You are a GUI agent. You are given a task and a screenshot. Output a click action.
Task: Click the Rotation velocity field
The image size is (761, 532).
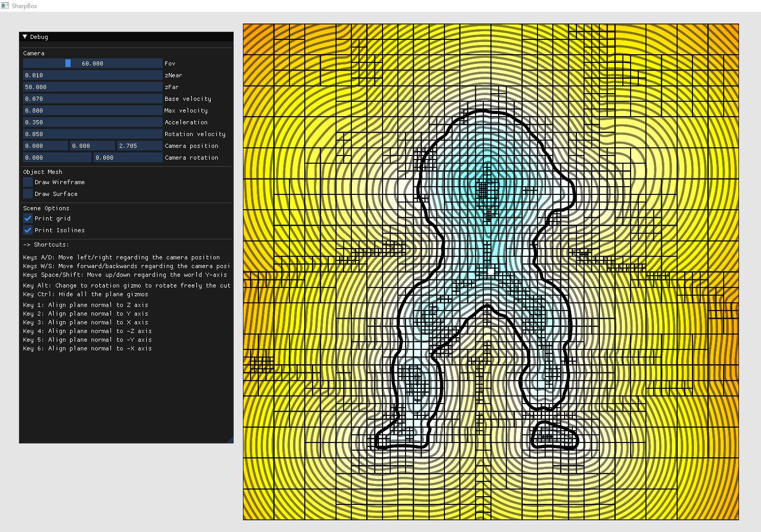[93, 134]
